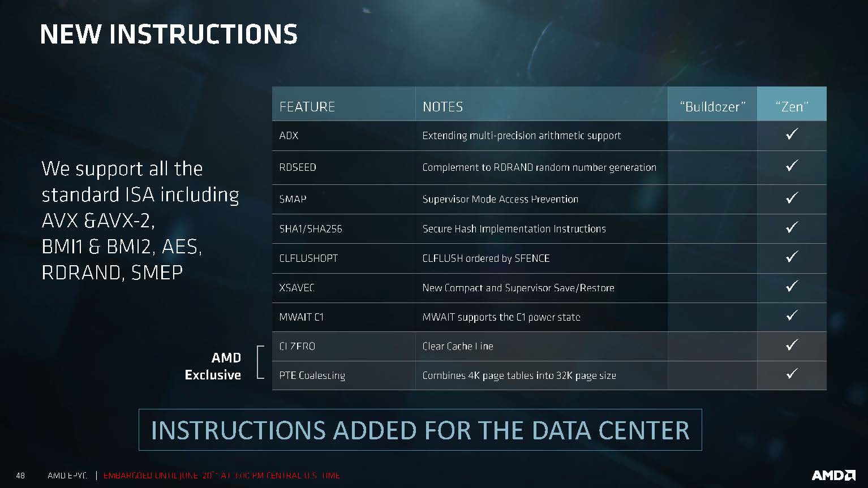Click the CLFLUSHOPT row checkmark
The image size is (868, 488).
[x=792, y=257]
